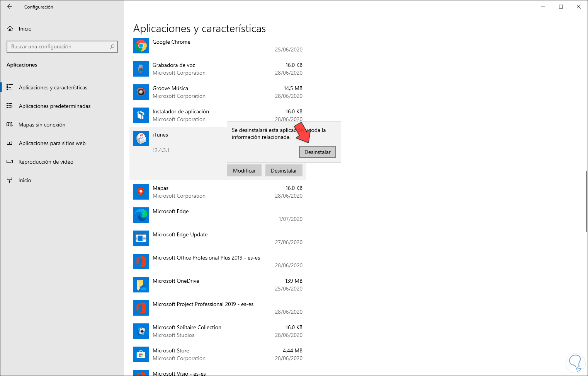Click the Aplicaciones section heading in sidebar

(22, 65)
